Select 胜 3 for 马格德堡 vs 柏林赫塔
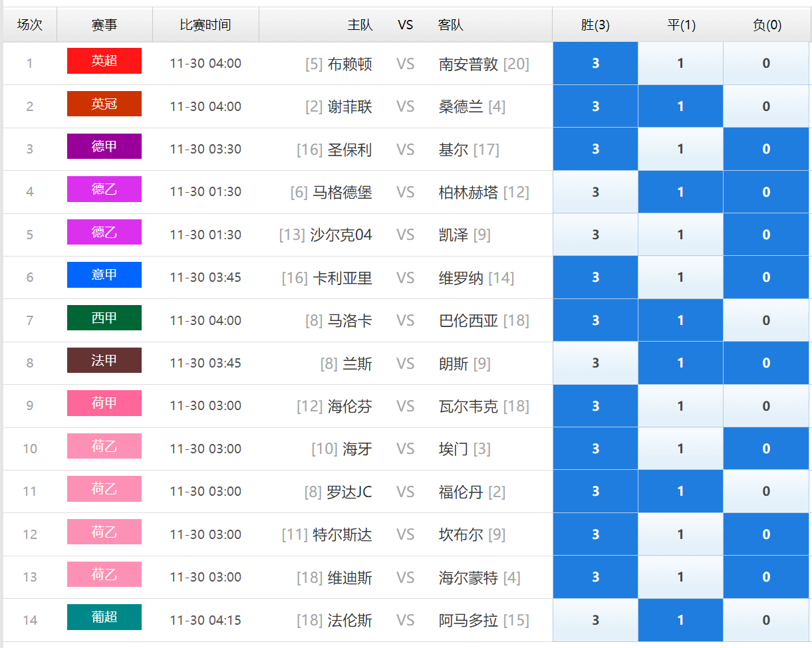 pos(595,192)
